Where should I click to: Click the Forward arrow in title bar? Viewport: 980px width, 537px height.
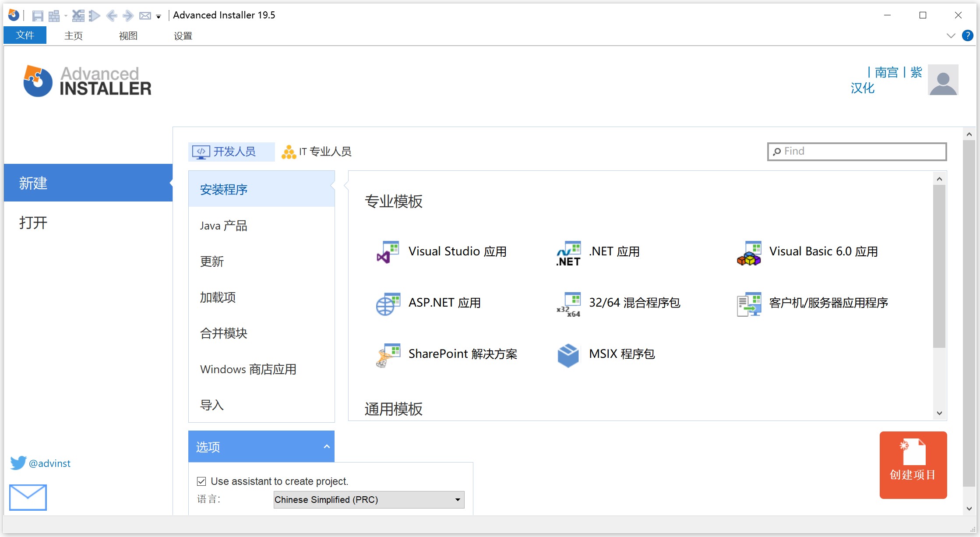[128, 16]
